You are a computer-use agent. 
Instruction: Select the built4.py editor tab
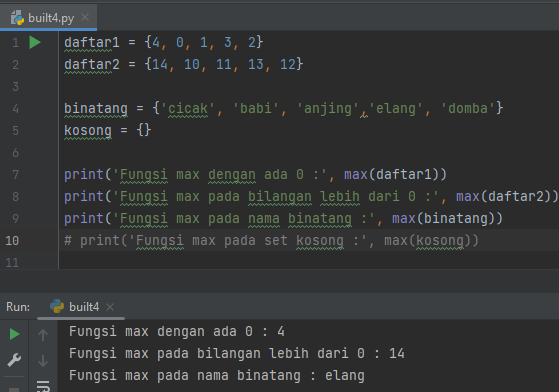pos(48,17)
